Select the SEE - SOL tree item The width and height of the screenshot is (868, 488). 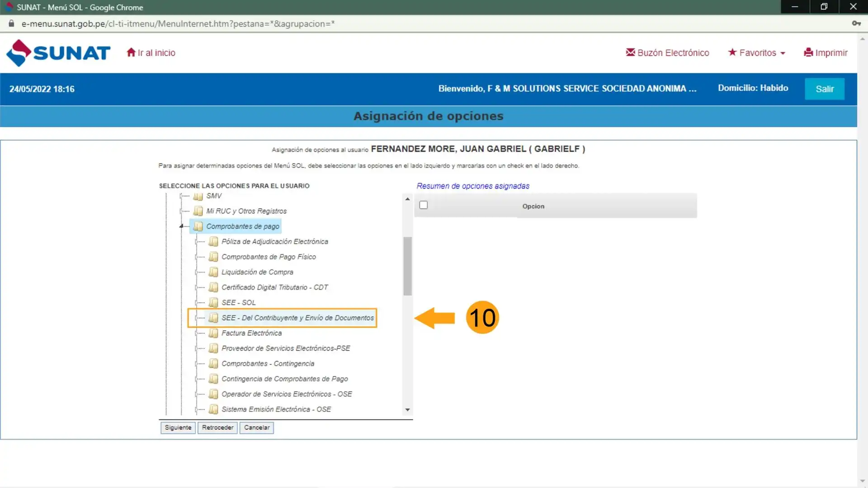(x=238, y=303)
